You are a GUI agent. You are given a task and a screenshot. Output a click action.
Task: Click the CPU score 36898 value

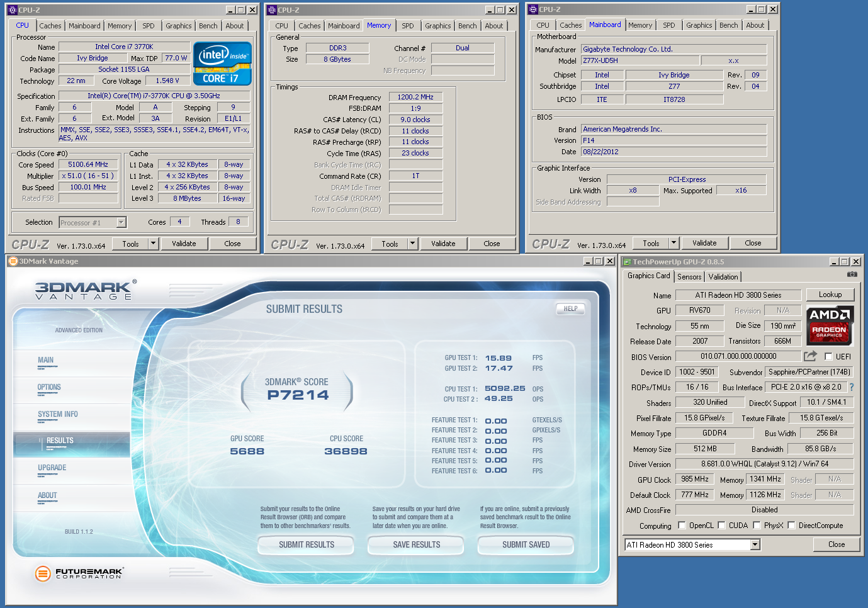pos(346,451)
